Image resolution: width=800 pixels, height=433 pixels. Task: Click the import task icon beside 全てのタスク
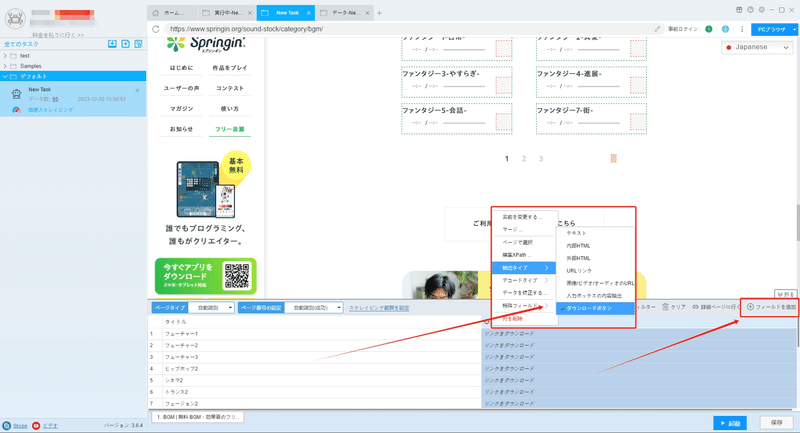tap(112, 44)
